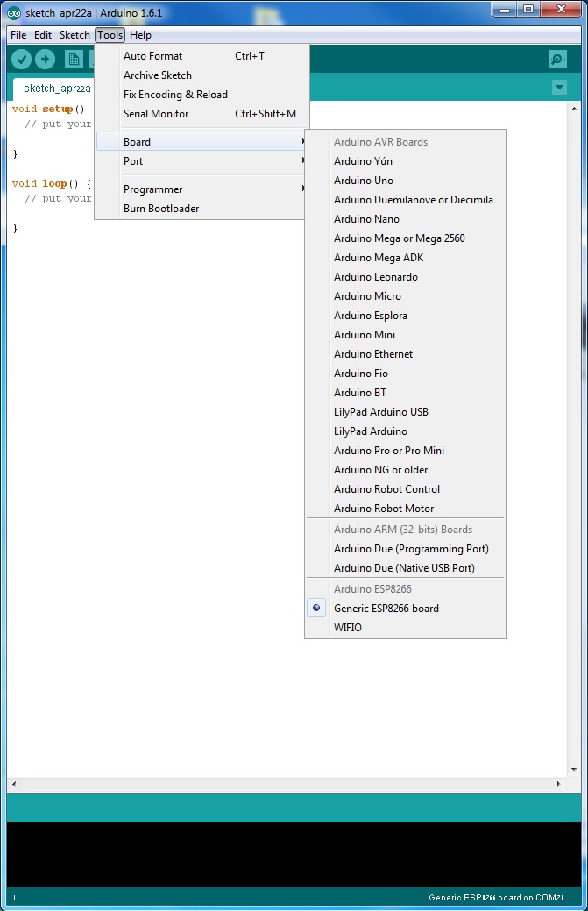The height and width of the screenshot is (911, 588).
Task: Select Arduino Uno board
Action: (405, 180)
